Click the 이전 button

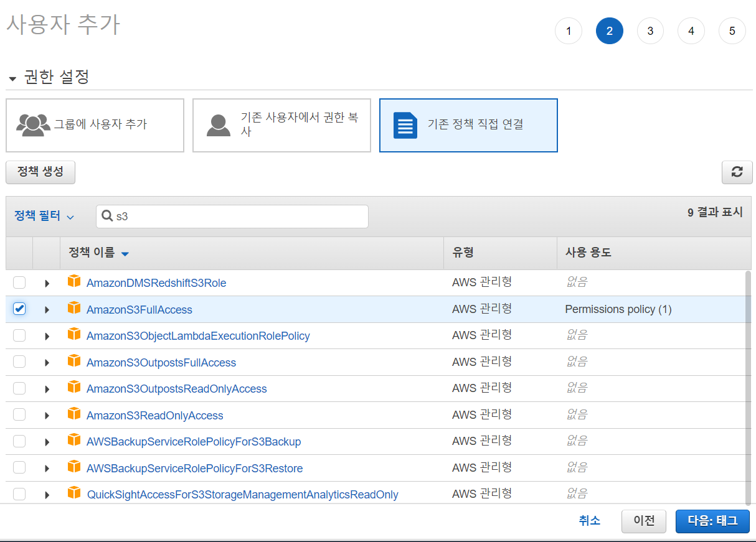644,521
